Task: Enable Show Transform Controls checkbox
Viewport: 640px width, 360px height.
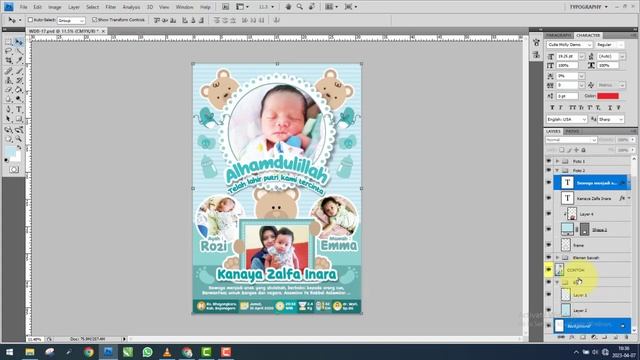Action: [x=95, y=20]
